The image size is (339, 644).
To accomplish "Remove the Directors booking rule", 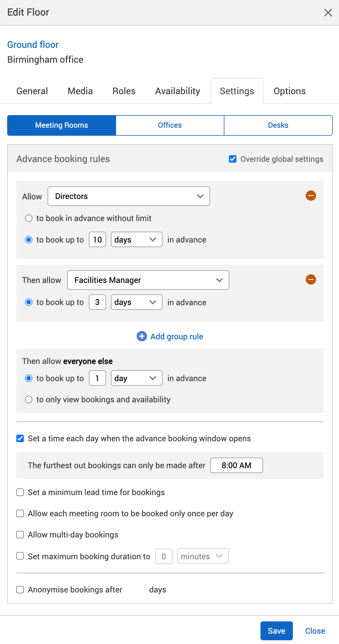I will pos(311,196).
